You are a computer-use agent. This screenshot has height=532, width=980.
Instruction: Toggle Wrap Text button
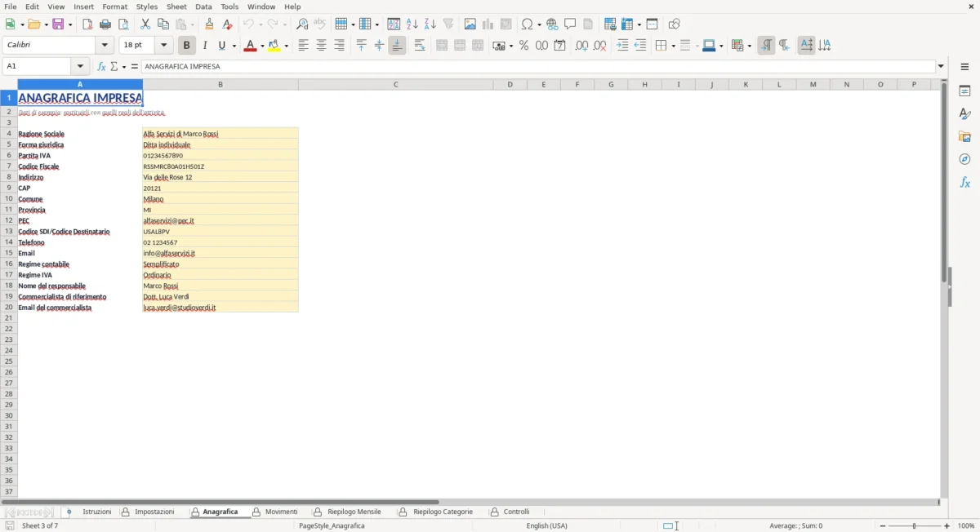tap(420, 46)
